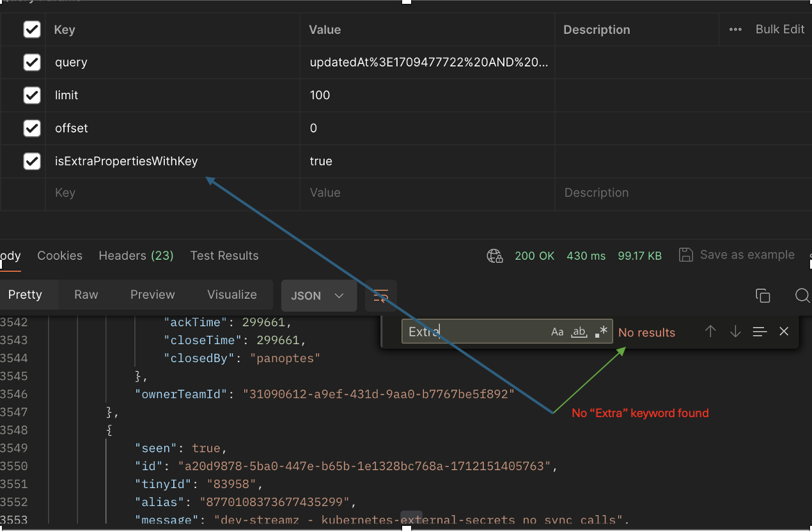The height and width of the screenshot is (531, 812).
Task: Click Save as example button
Action: (737, 255)
